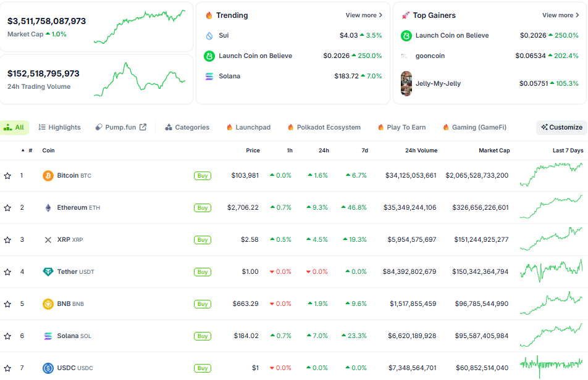The width and height of the screenshot is (588, 380).
Task: Toggle the BNB favorite star
Action: (7, 304)
